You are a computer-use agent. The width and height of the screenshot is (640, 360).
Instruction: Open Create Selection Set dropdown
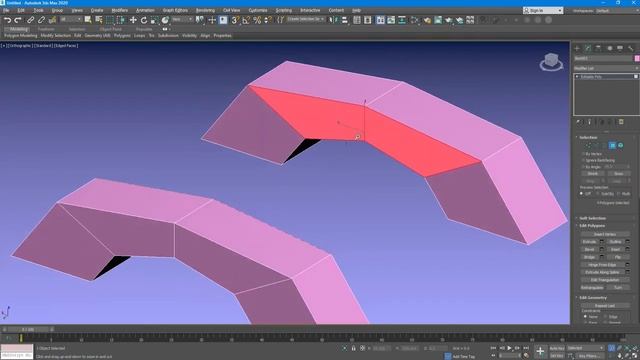(x=305, y=19)
